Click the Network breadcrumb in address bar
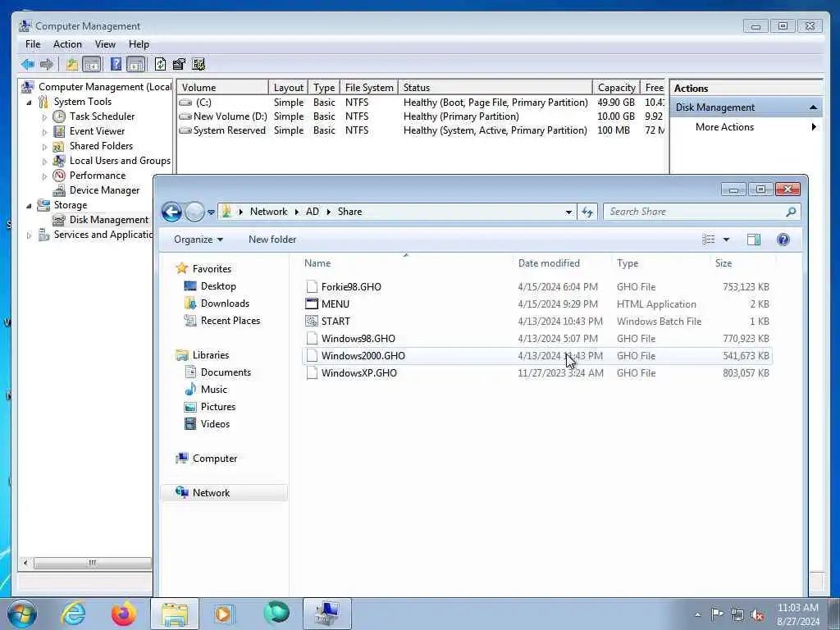The height and width of the screenshot is (630, 840). [x=268, y=212]
